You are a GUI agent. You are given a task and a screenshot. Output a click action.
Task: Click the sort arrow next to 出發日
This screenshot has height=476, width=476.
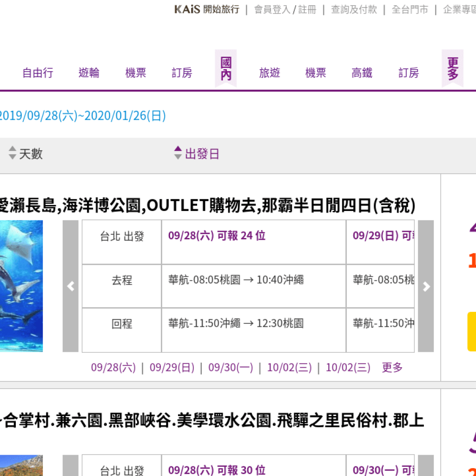(x=178, y=153)
